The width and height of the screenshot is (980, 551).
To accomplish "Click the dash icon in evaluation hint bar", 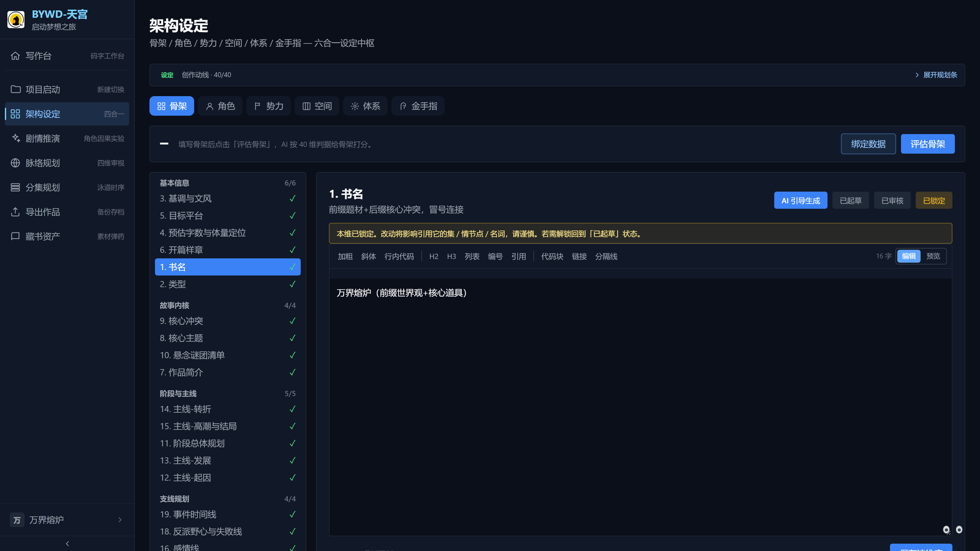I will (164, 144).
